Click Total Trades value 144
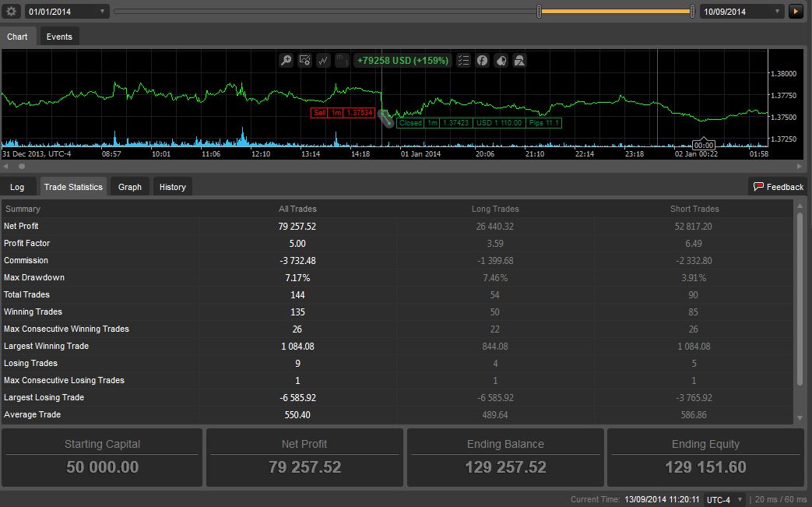812x507 pixels. coord(297,294)
